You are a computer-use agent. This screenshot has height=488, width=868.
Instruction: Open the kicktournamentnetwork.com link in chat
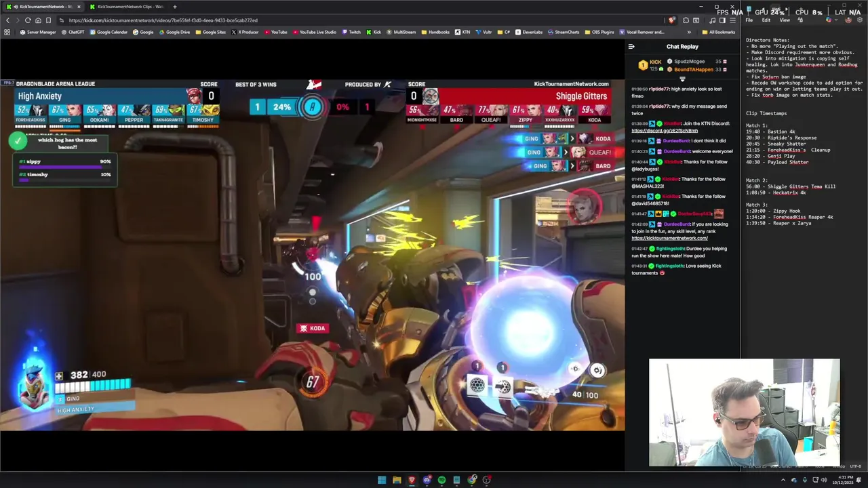tap(669, 238)
